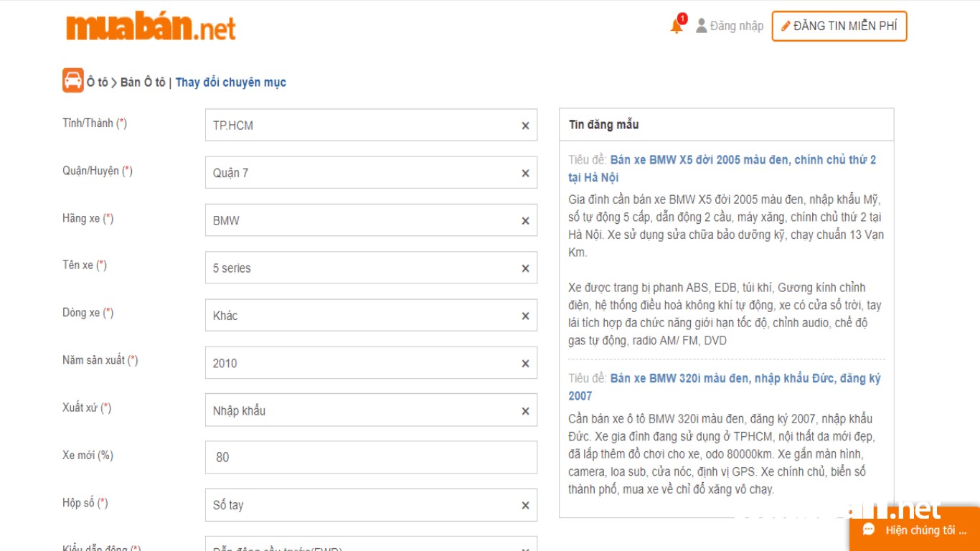This screenshot has width=980, height=551.
Task: Click the Bán Ô tô breadcrumb
Action: 143,83
